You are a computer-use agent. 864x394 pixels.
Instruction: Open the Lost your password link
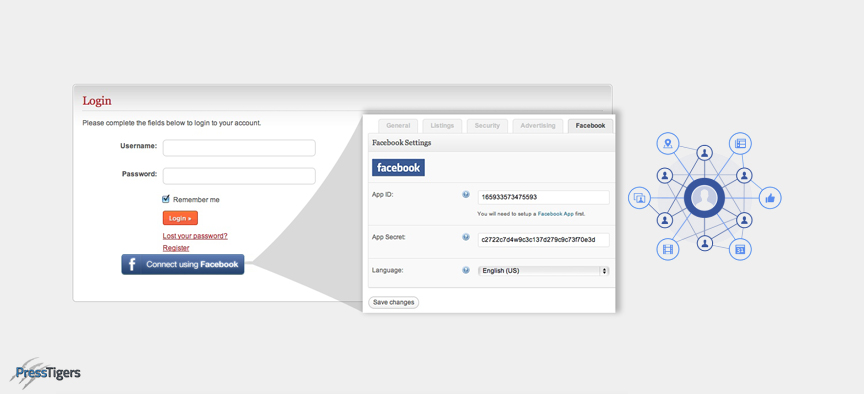(195, 236)
